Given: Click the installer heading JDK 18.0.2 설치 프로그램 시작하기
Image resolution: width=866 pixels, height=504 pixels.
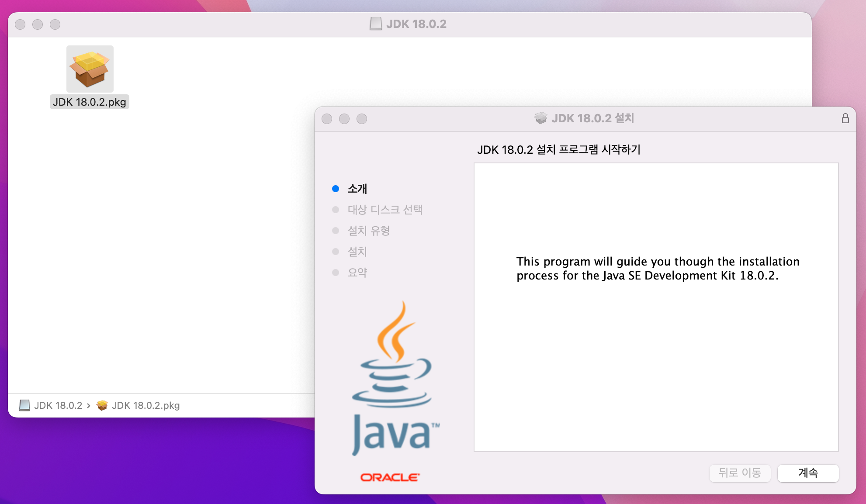Looking at the screenshot, I should (559, 150).
